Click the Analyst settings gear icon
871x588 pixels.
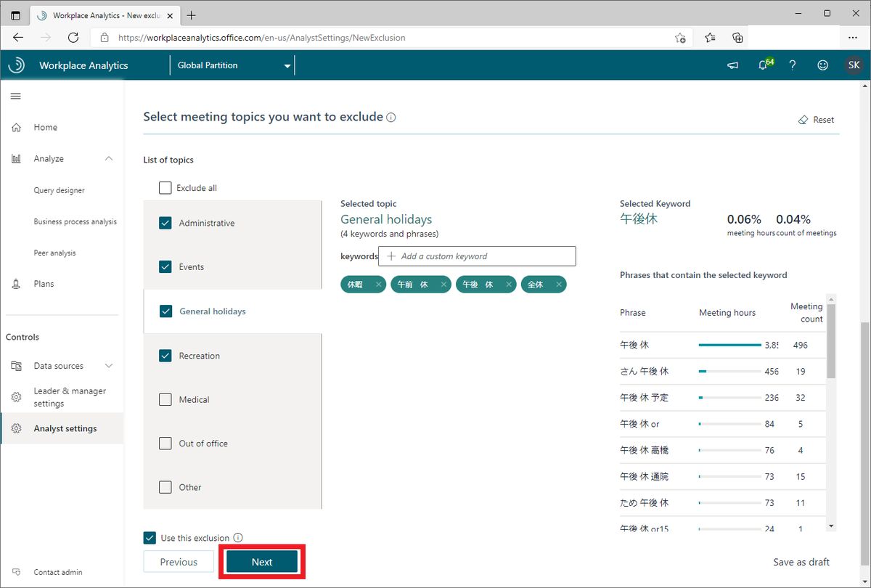coord(16,428)
